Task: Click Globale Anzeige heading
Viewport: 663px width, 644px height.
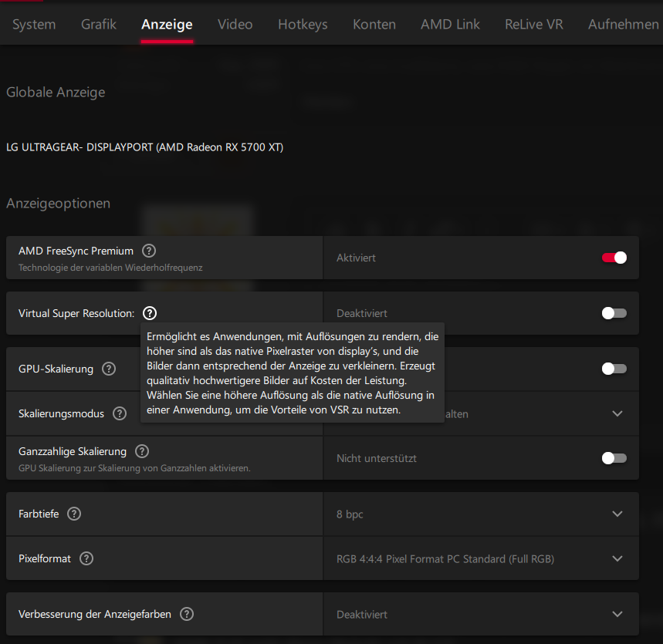Action: (56, 92)
